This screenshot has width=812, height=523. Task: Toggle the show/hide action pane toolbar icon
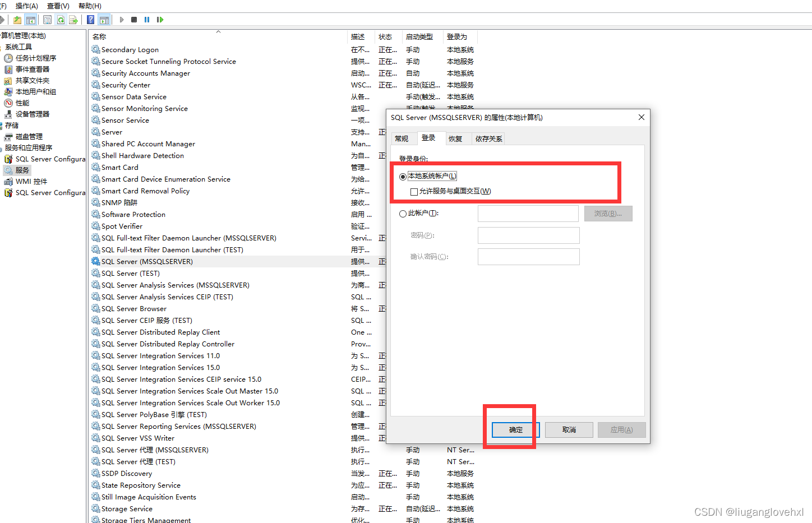pos(104,20)
